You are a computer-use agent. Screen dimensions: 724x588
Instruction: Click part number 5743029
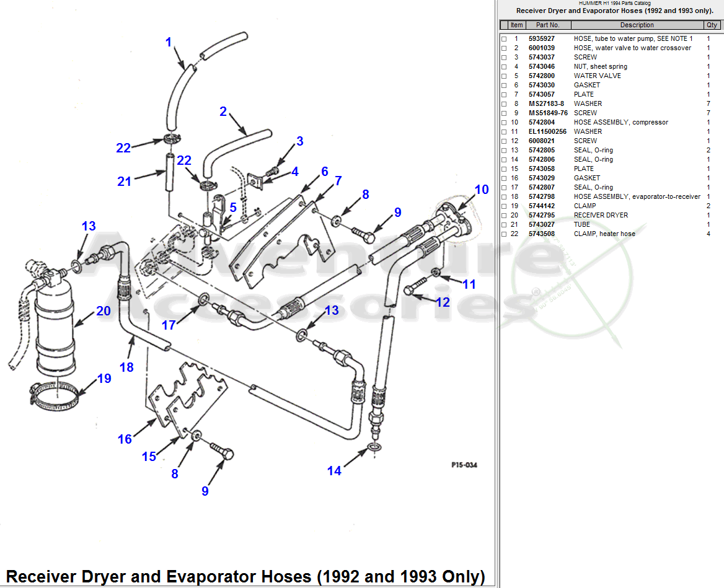click(x=542, y=178)
